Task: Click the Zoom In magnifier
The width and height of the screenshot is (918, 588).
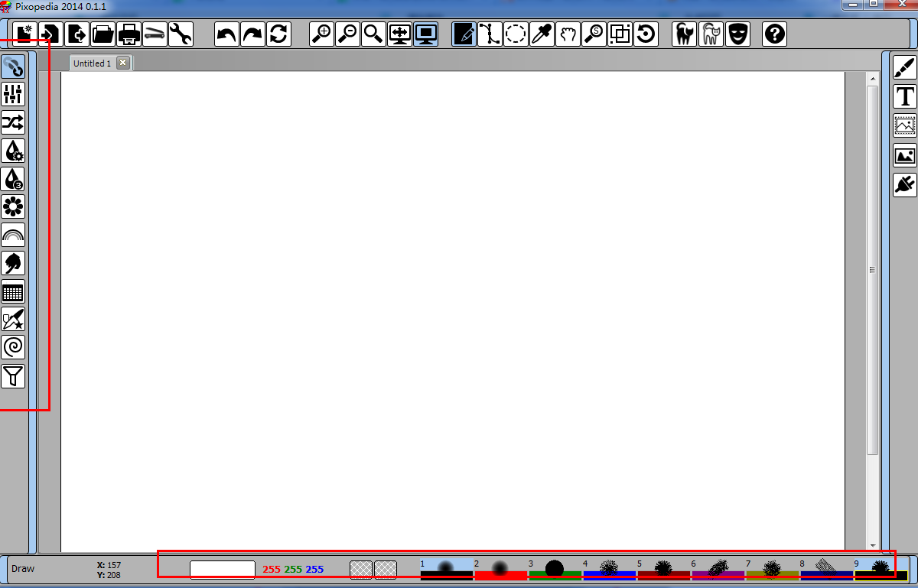Action: tap(321, 34)
